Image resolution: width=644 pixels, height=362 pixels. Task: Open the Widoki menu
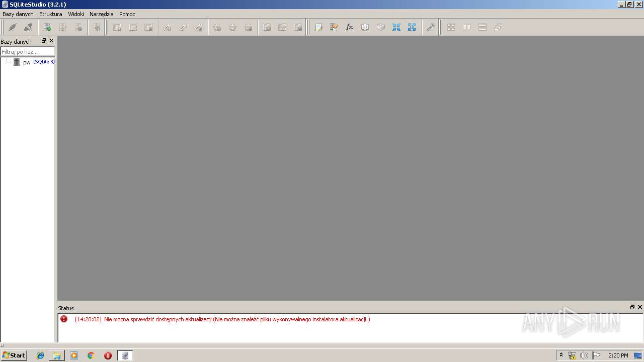[76, 14]
